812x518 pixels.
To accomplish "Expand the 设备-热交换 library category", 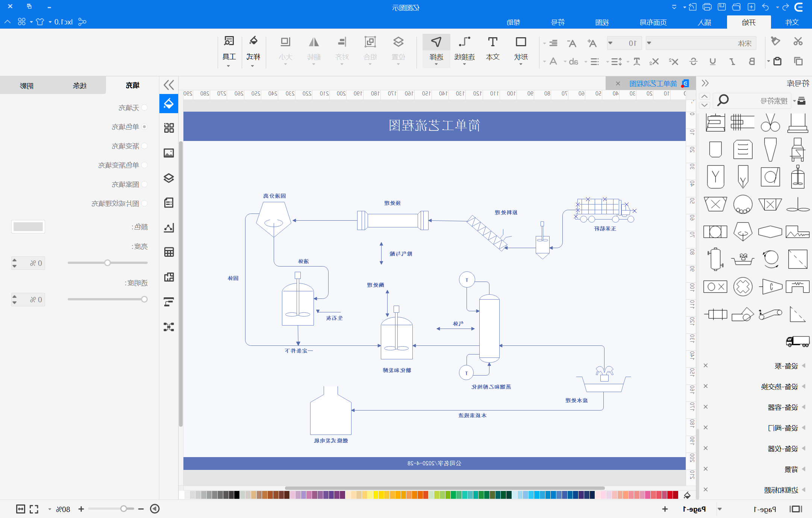I will tap(804, 386).
